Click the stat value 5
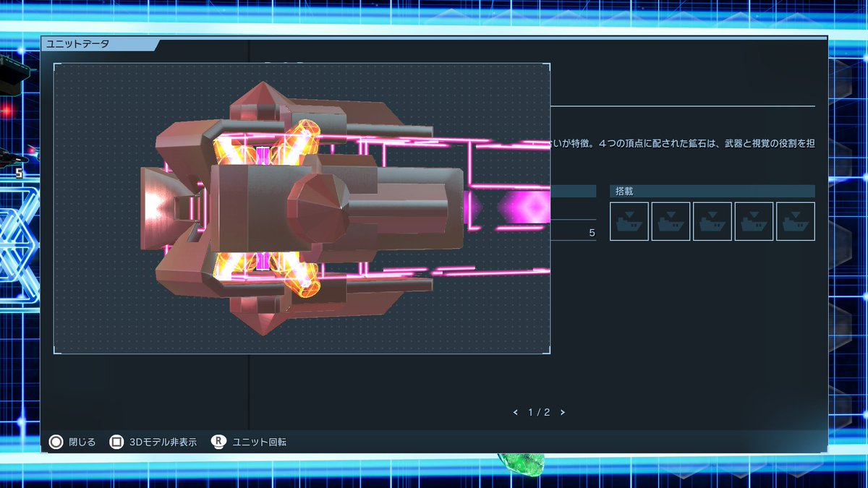This screenshot has width=868, height=488. point(592,233)
